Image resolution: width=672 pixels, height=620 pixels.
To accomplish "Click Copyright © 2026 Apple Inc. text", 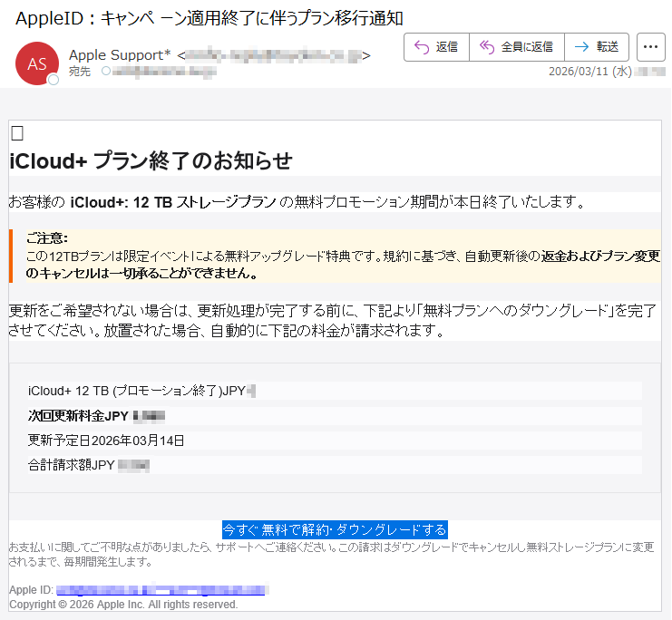I will pos(123,605).
